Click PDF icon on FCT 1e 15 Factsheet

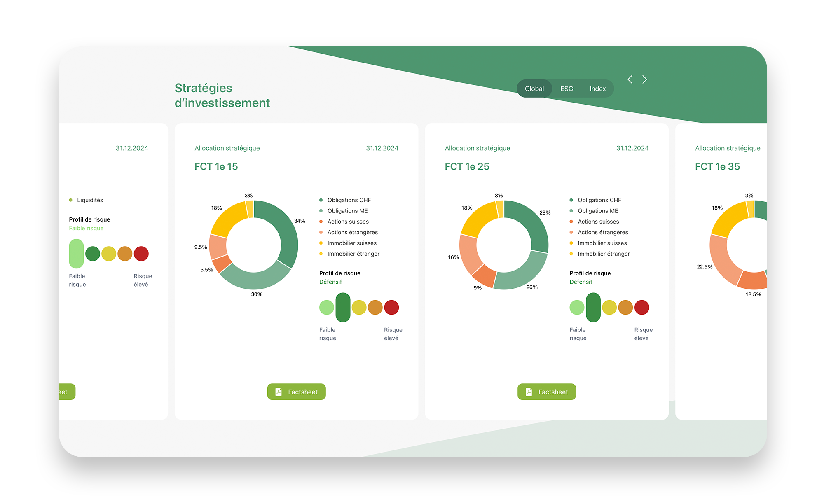[x=279, y=392]
